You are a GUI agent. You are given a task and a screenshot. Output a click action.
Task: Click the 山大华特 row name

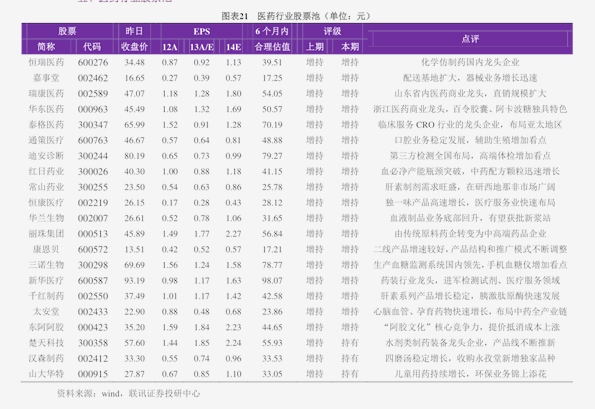point(46,374)
